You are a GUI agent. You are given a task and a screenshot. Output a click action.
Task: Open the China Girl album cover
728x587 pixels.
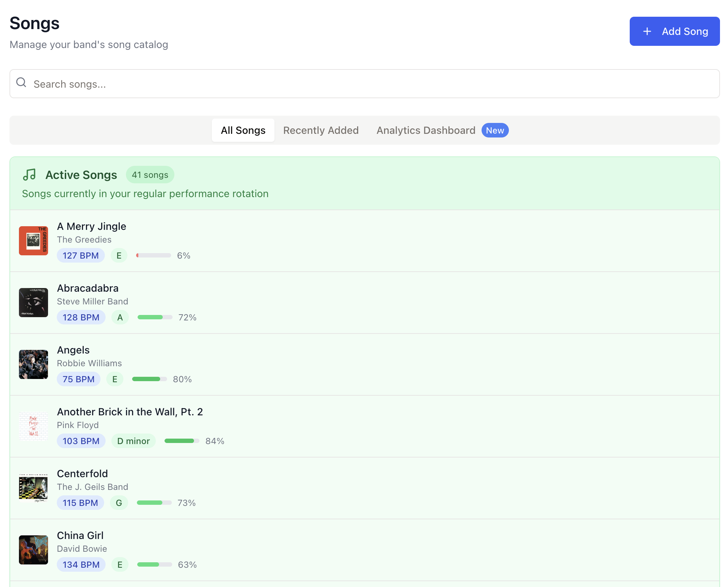point(33,550)
